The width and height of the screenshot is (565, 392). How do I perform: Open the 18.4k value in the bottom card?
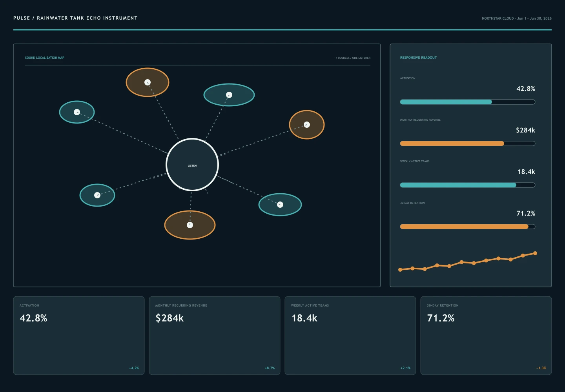[304, 318]
